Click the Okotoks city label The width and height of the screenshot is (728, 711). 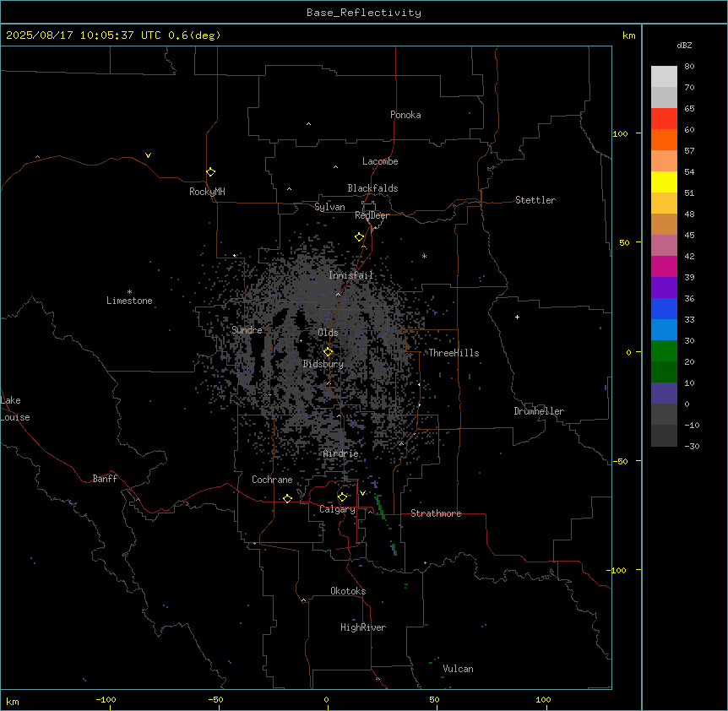348,591
